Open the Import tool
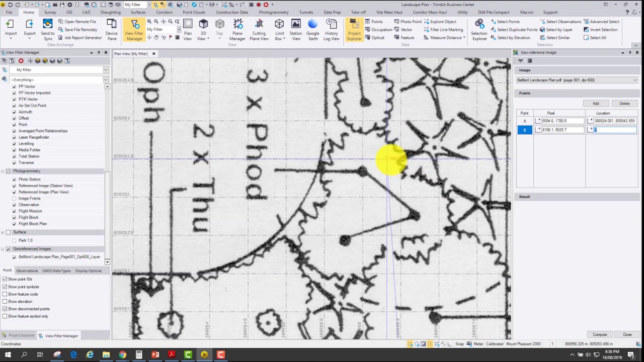 11,29
